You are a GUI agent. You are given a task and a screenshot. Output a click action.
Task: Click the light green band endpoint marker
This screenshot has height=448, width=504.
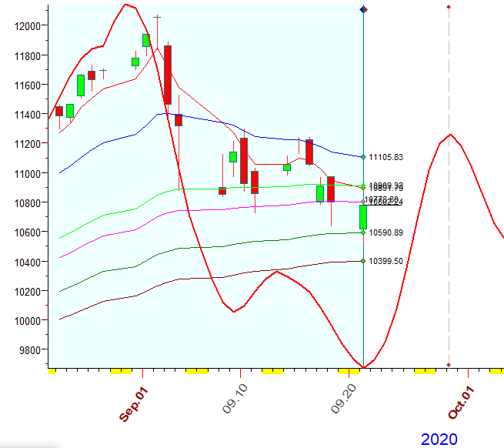click(x=363, y=186)
